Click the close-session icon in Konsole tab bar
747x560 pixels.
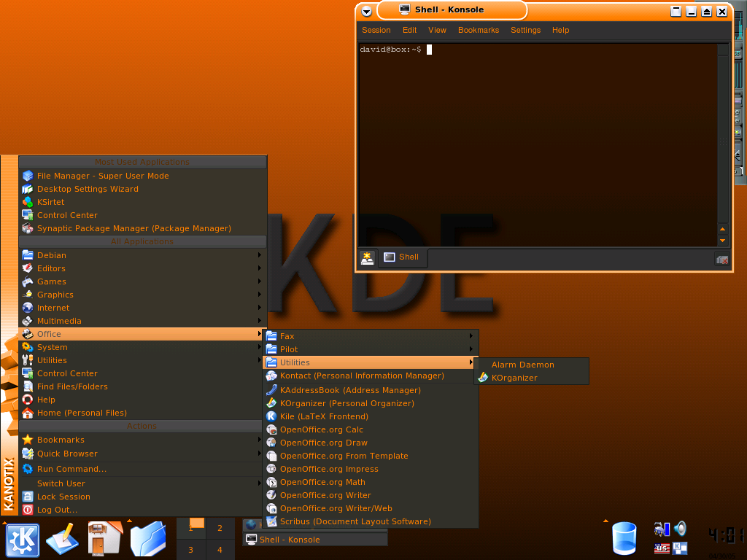pyautogui.click(x=722, y=260)
